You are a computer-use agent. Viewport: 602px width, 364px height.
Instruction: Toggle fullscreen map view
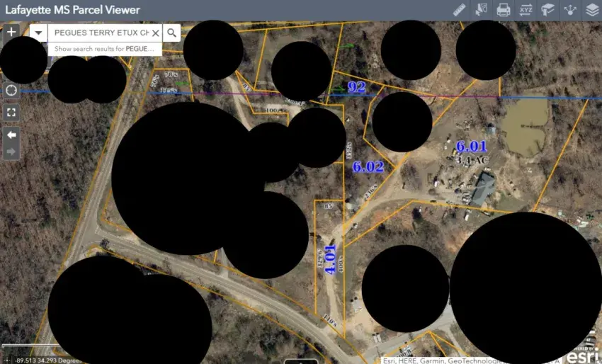pos(11,112)
